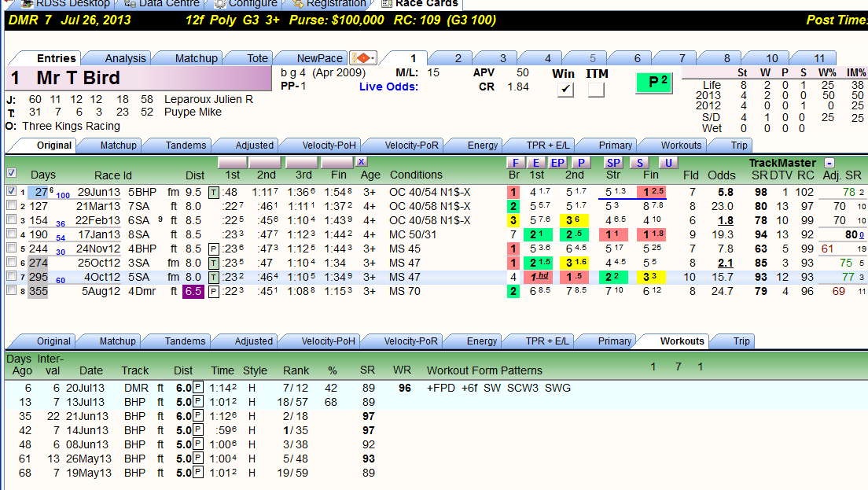
Task: Click the small blue X button above Age
Action: pyautogui.click(x=361, y=162)
